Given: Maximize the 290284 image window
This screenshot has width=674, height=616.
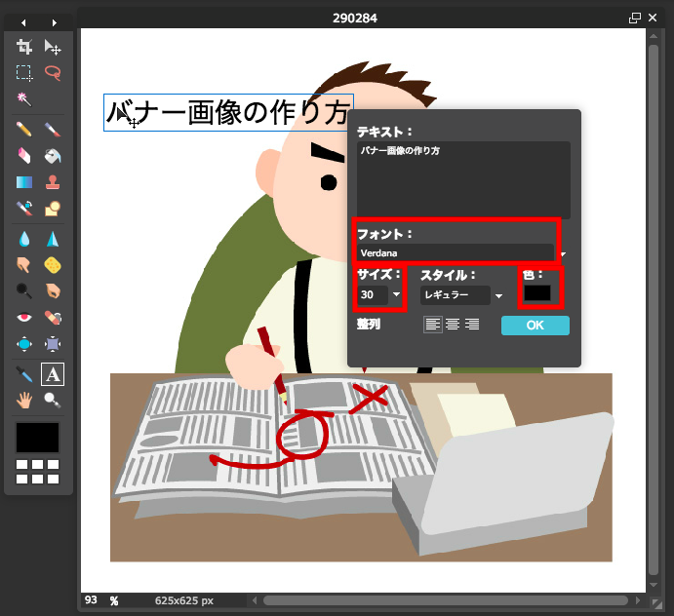Looking at the screenshot, I should (x=634, y=19).
